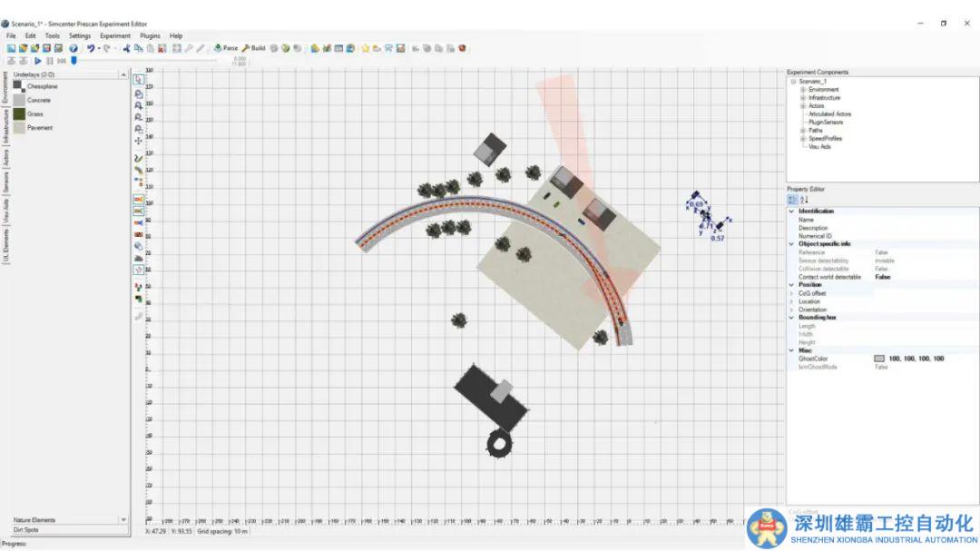Expand the Location property row
Image resolution: width=980 pixels, height=551 pixels.
tap(789, 301)
